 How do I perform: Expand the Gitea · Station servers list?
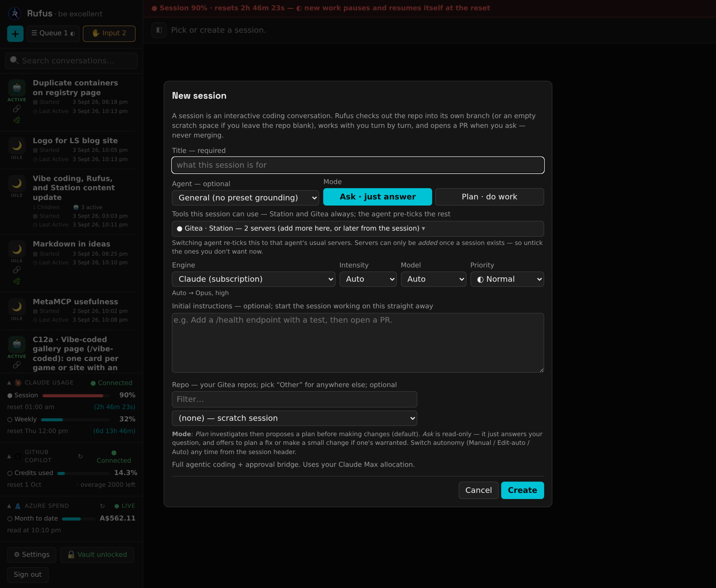[358, 229]
